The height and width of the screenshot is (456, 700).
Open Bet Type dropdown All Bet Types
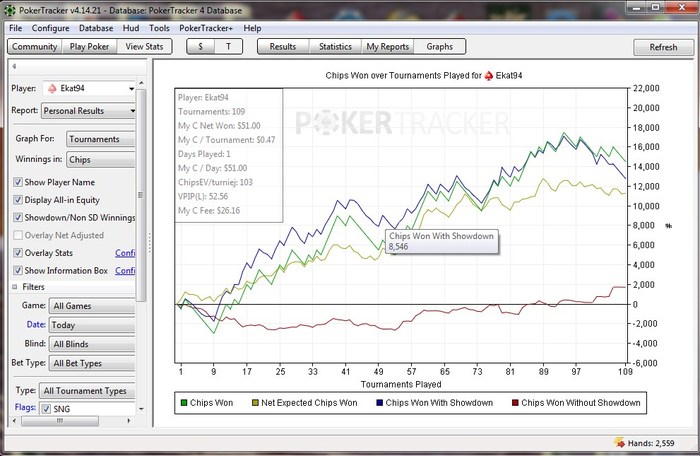pos(92,363)
